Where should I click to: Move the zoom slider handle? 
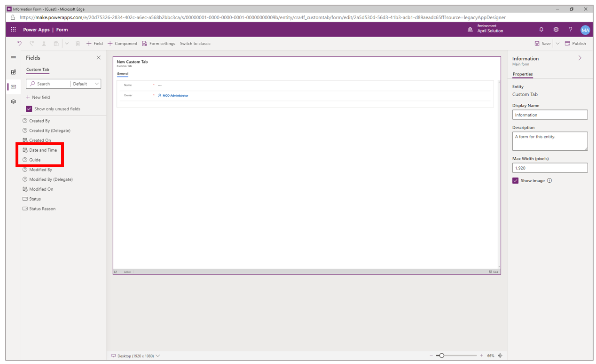coord(441,356)
